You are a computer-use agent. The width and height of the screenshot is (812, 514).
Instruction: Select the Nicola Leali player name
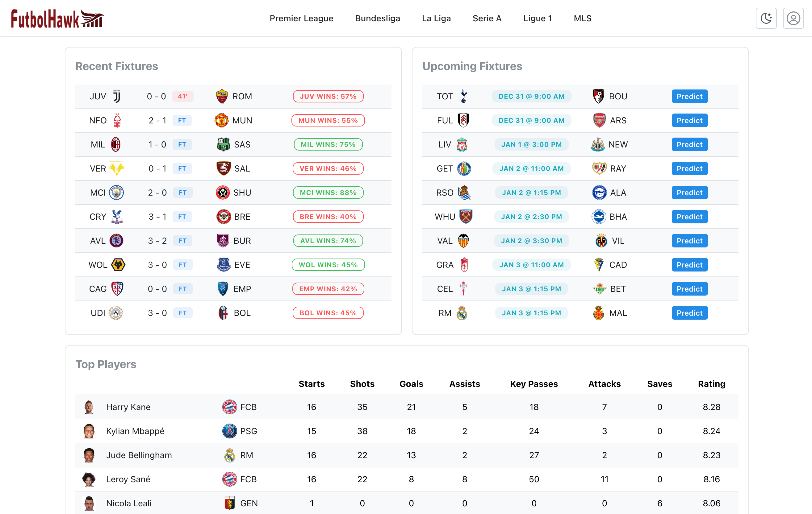coord(129,503)
